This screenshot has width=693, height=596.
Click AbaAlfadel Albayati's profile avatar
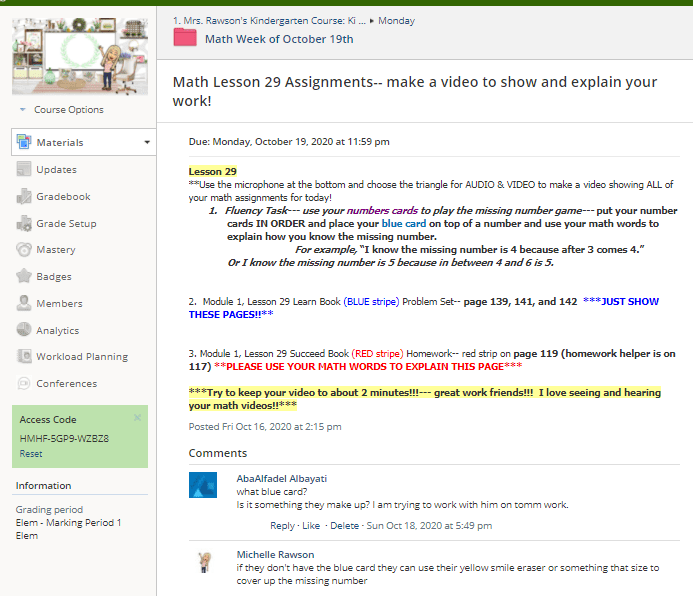coord(203,485)
